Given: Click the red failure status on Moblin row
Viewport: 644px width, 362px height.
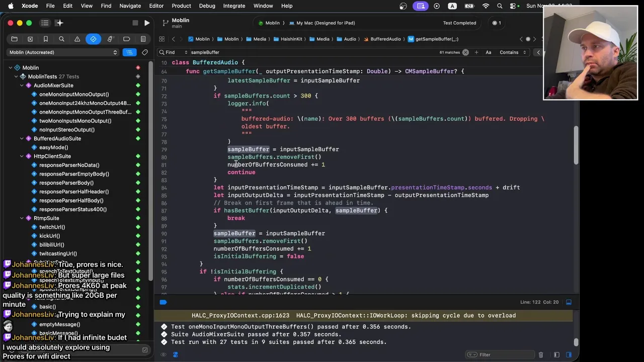Looking at the screenshot, I should coord(138,68).
